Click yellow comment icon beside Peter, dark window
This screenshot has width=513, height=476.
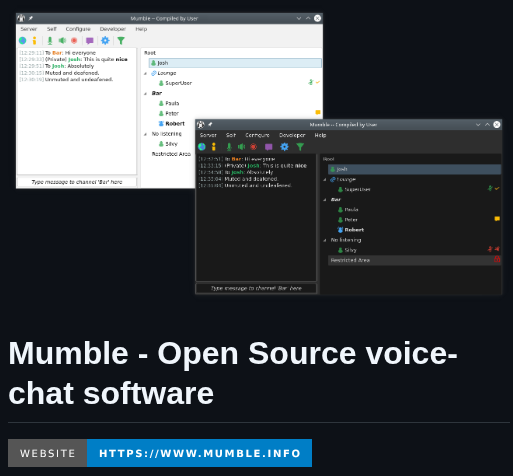[x=497, y=219]
